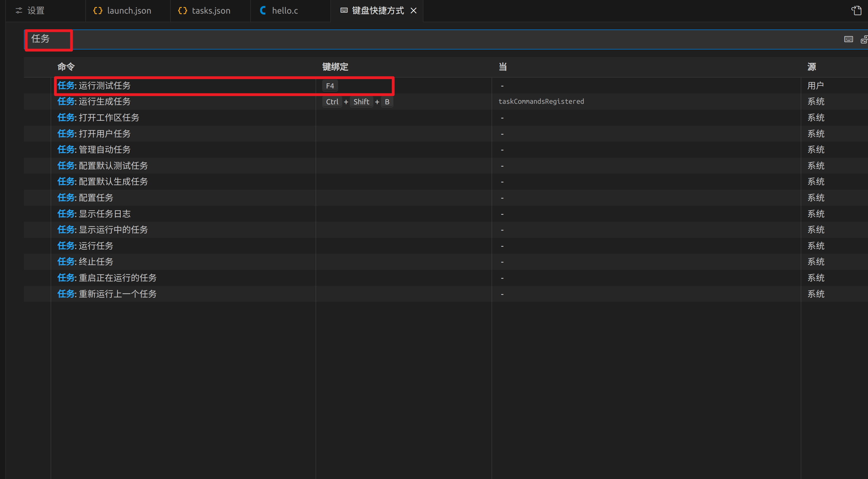Close the 键盘快捷方式 tab
The image size is (868, 479).
point(413,11)
